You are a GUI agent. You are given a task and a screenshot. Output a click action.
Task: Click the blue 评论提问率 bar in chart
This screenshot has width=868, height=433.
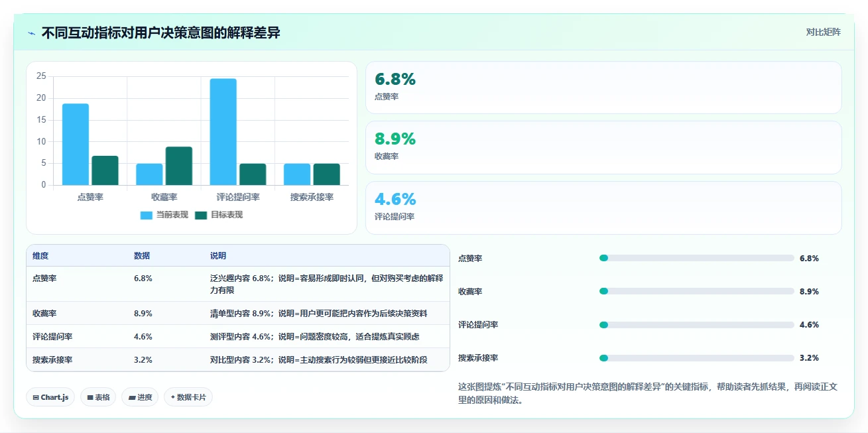pyautogui.click(x=223, y=132)
